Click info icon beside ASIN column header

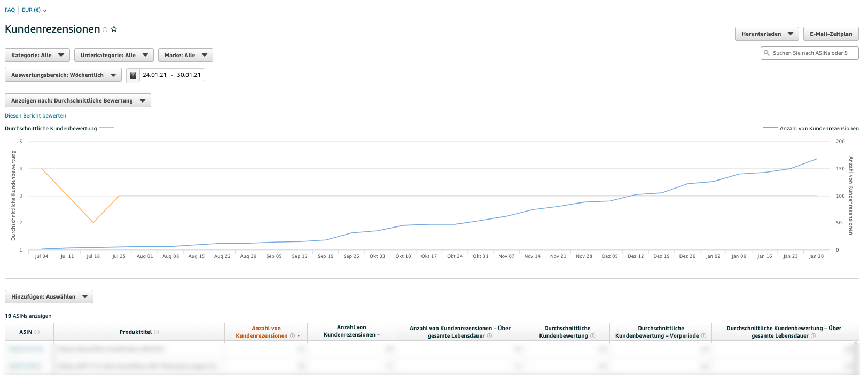pyautogui.click(x=37, y=332)
